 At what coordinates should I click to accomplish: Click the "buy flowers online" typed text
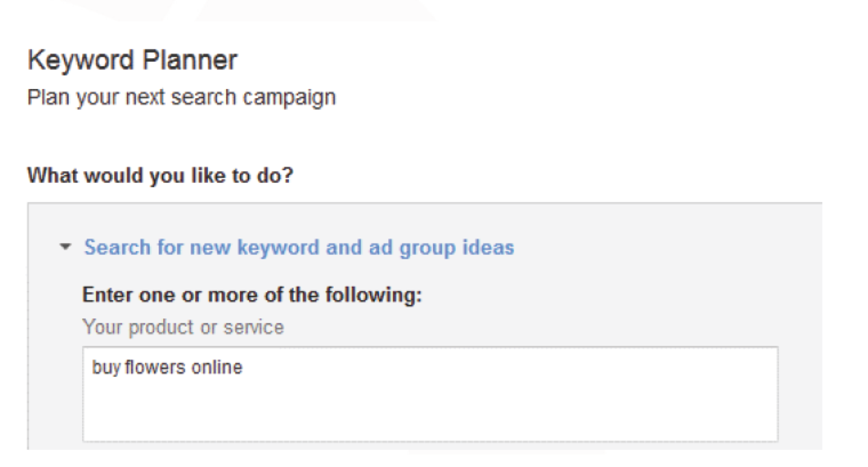pyautogui.click(x=167, y=368)
